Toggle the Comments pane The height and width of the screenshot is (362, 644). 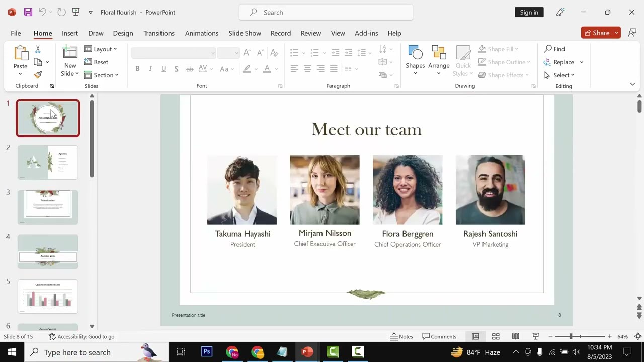click(x=439, y=336)
